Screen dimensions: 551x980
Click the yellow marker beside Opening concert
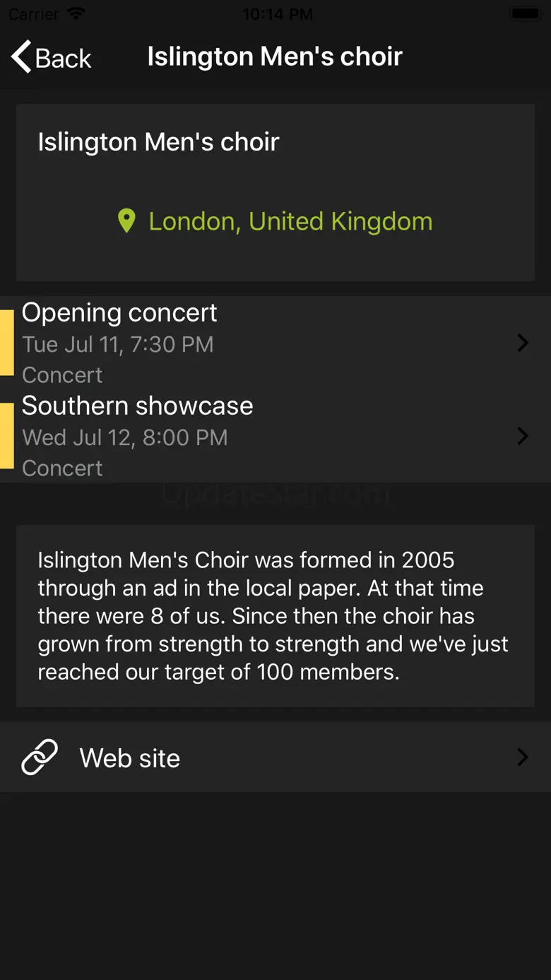tap(6, 342)
